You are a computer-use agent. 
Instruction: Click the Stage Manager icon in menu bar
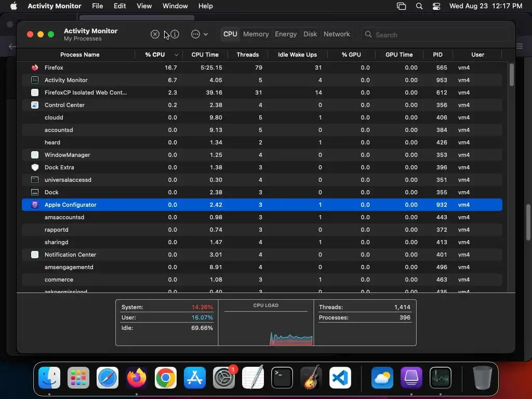click(401, 6)
